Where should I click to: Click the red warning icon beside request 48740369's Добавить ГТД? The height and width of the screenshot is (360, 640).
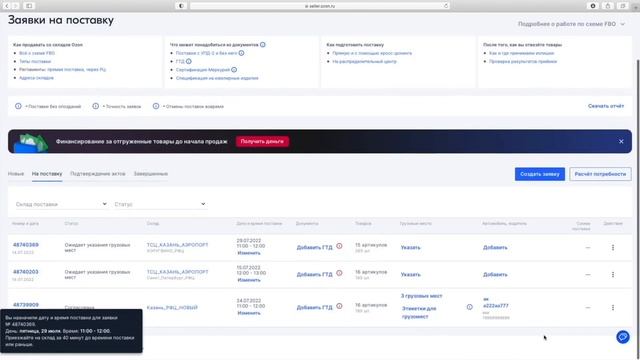[339, 246]
